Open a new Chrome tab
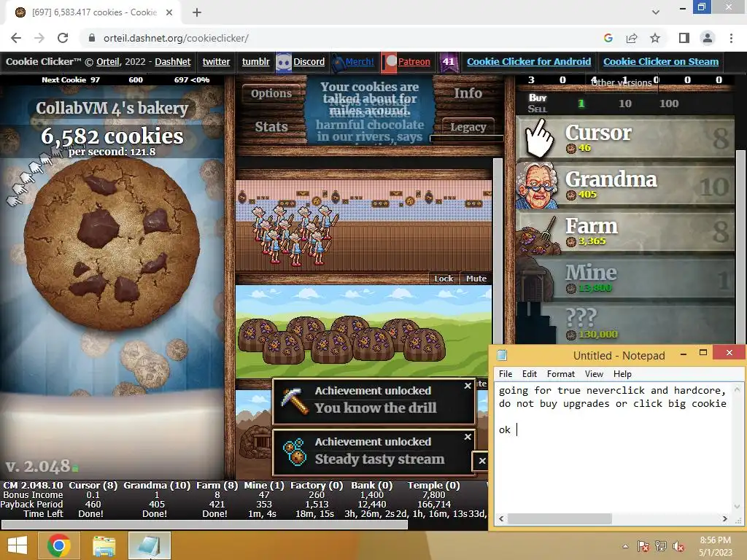The height and width of the screenshot is (560, 747). [197, 12]
